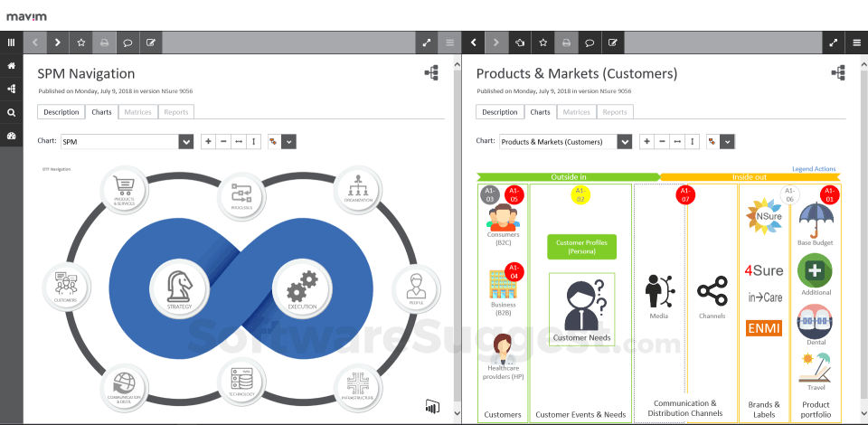Expand the Products & Markets chart dropdown
The width and height of the screenshot is (868, 425).
coord(624,141)
